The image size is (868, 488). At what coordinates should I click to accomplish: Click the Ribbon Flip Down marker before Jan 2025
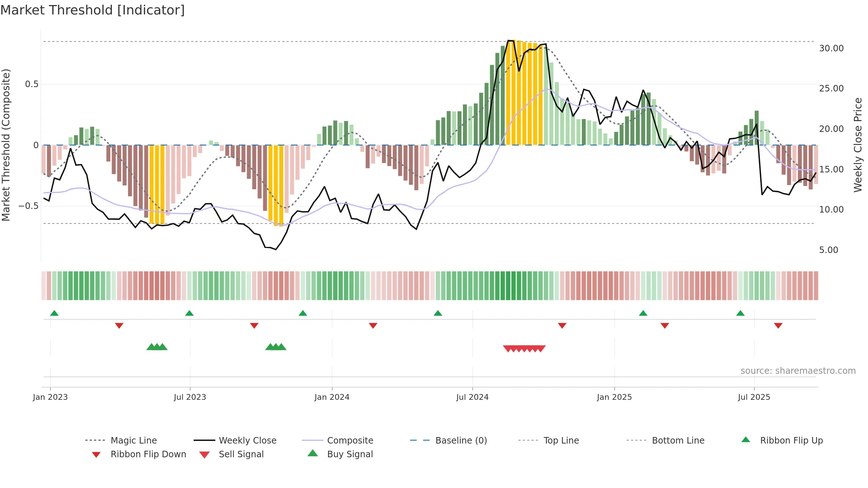click(x=562, y=326)
